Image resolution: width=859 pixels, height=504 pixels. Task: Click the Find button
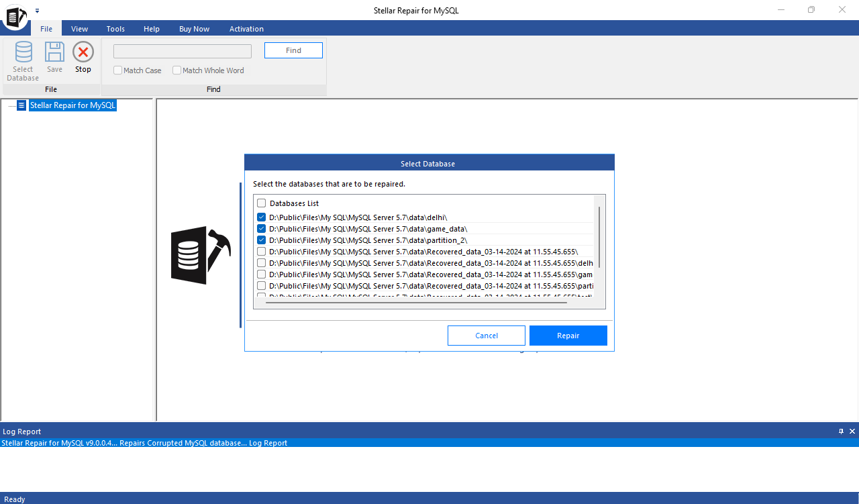293,50
